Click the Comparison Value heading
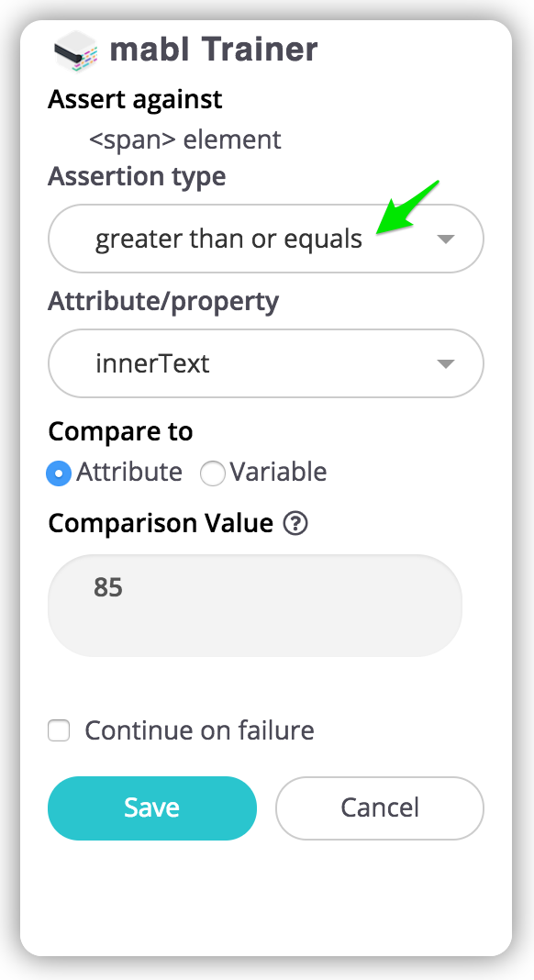 tap(161, 524)
